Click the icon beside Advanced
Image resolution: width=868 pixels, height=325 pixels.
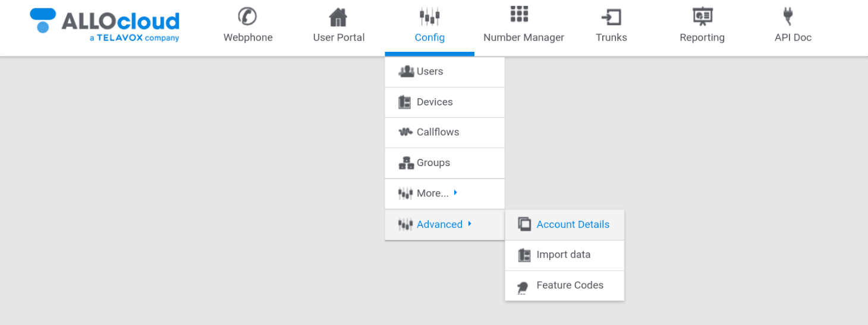pyautogui.click(x=405, y=224)
